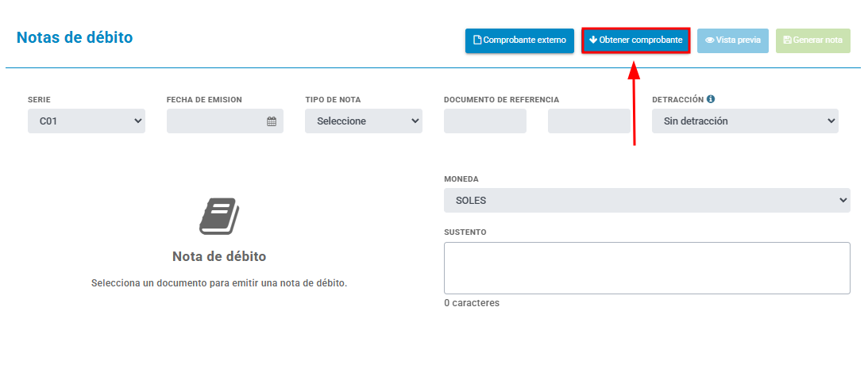
Task: Click the Fecha de emision date field
Action: 225,121
